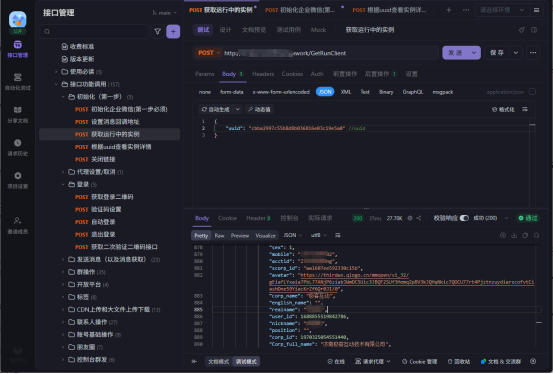Open the tab bar more options menu

pyautogui.click(x=466, y=10)
